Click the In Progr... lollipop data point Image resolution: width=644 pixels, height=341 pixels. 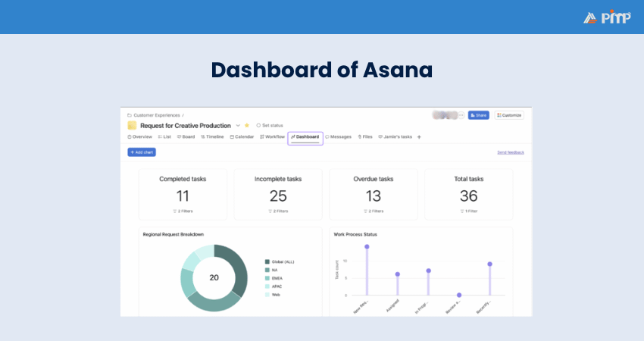point(428,271)
